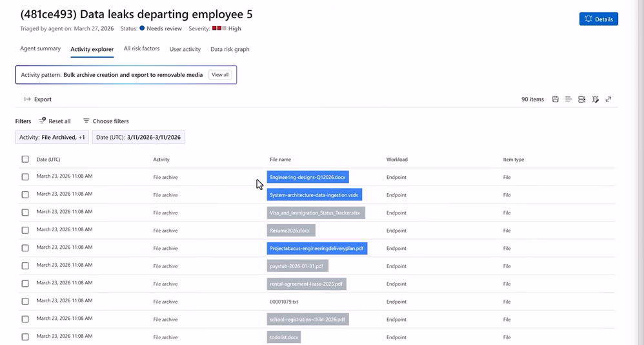Viewport: 644px width, 345px height.
Task: Click the save view icon beside 90 items
Action: [x=556, y=99]
